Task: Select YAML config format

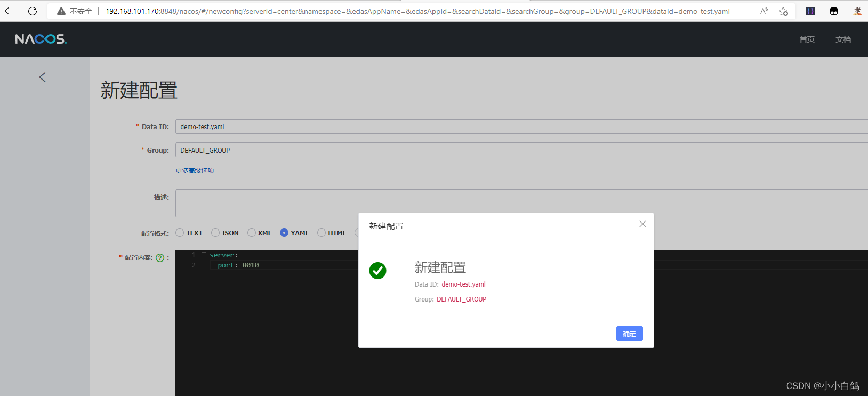Action: pos(284,233)
